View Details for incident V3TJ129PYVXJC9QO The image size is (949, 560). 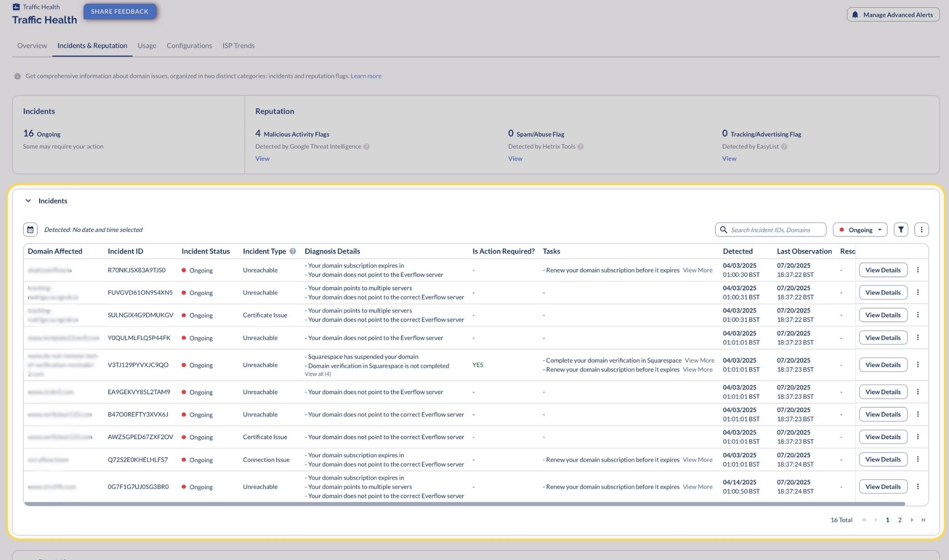[883, 365]
